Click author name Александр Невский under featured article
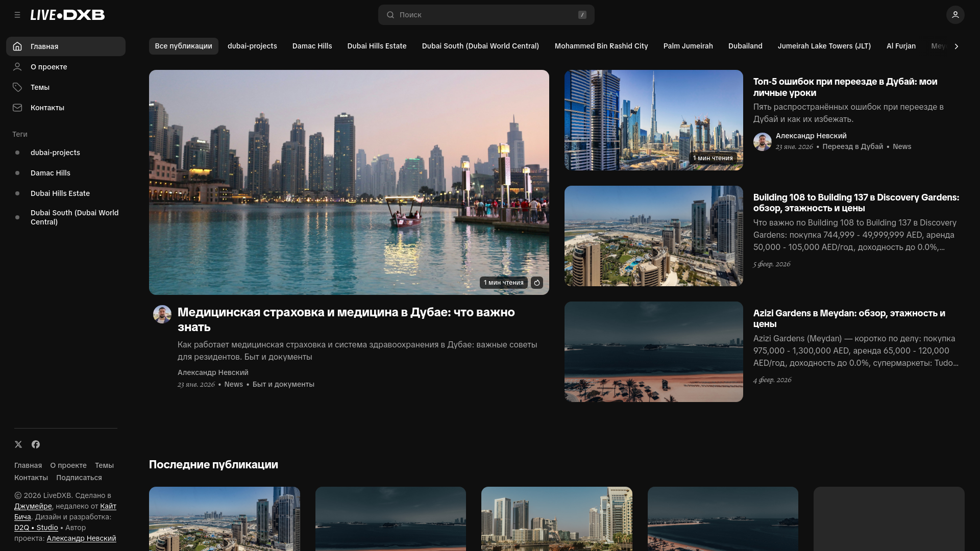 click(213, 372)
